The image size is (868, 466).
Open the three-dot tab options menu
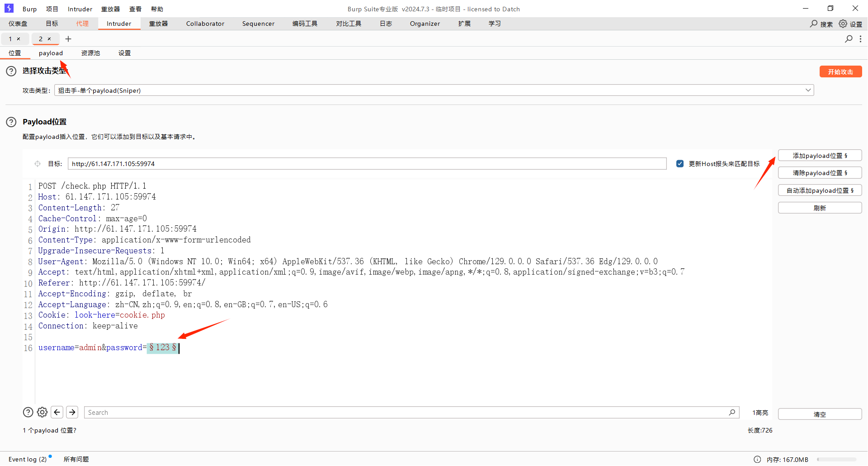[860, 39]
